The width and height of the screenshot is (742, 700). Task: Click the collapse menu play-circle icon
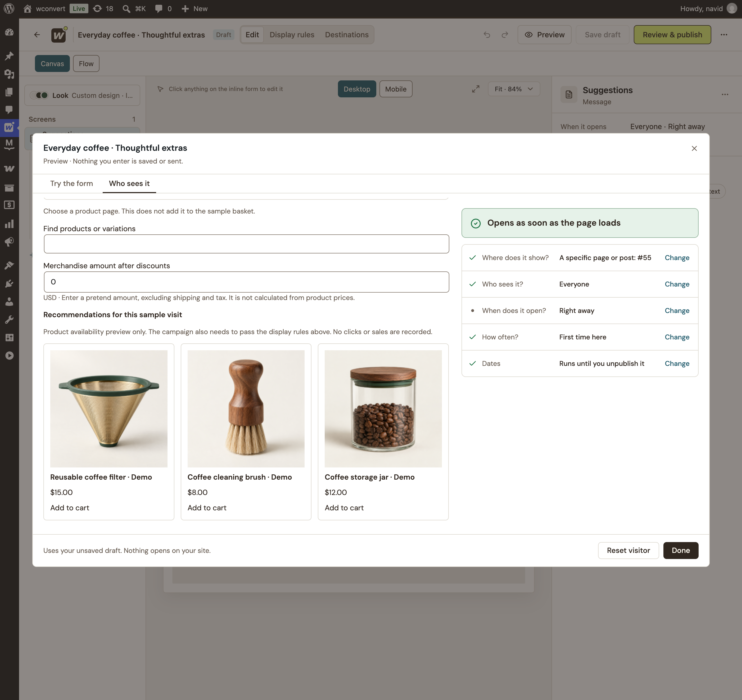coord(9,356)
